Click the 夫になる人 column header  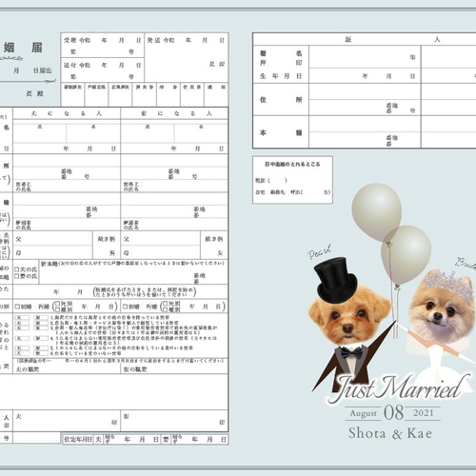67,113
